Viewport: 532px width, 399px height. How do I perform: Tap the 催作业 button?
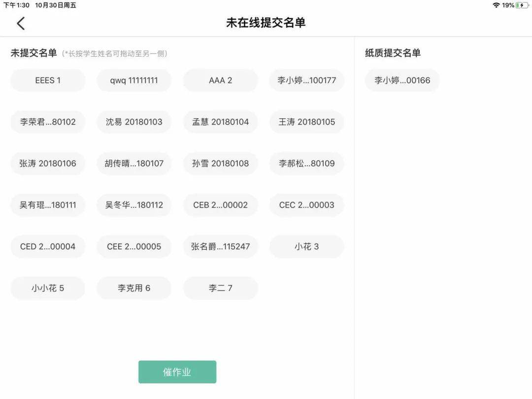click(x=177, y=372)
